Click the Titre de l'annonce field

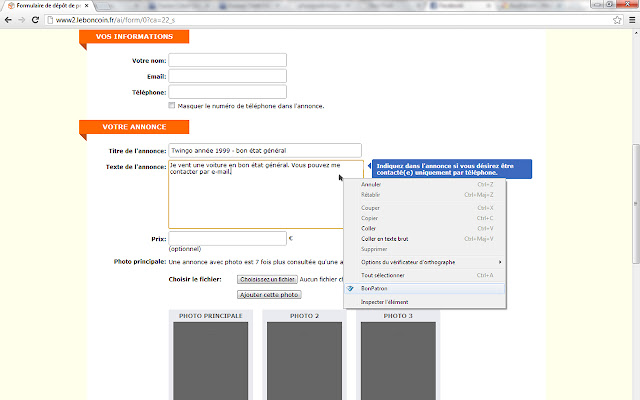pos(265,150)
